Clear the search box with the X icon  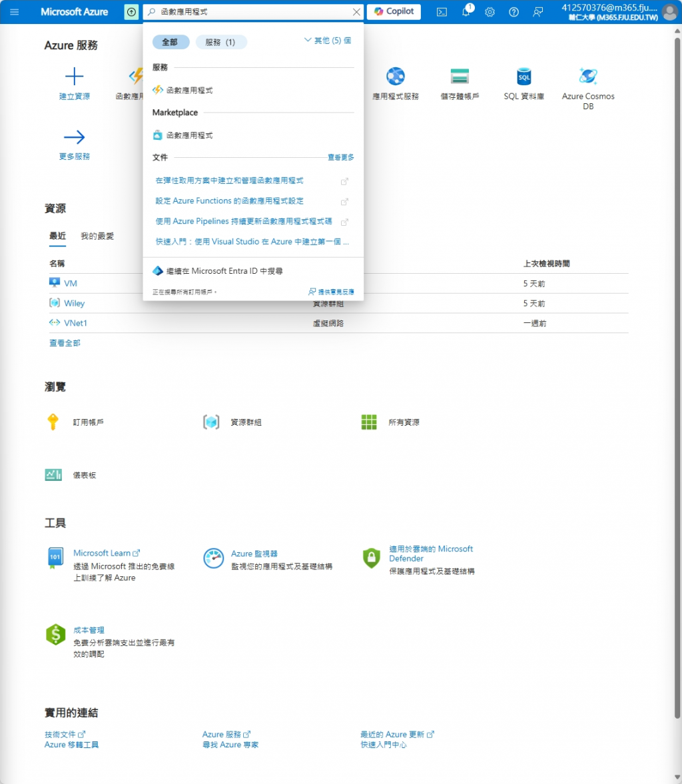(356, 12)
